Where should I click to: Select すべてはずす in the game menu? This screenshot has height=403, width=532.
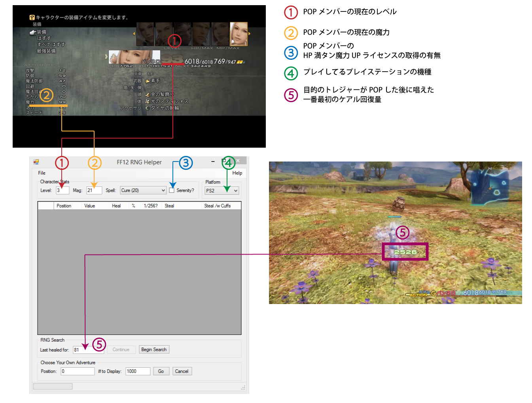[x=51, y=45]
